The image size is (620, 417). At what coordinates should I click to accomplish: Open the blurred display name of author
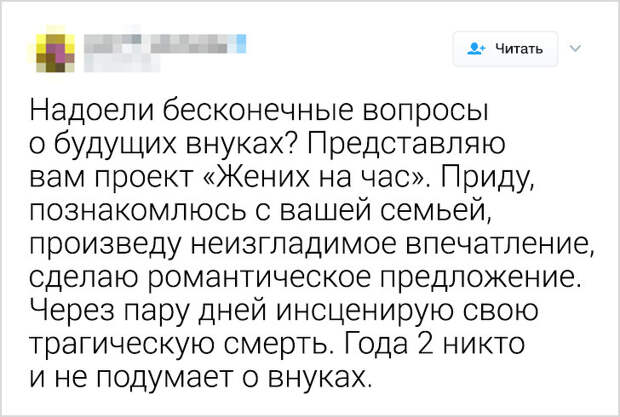click(156, 43)
